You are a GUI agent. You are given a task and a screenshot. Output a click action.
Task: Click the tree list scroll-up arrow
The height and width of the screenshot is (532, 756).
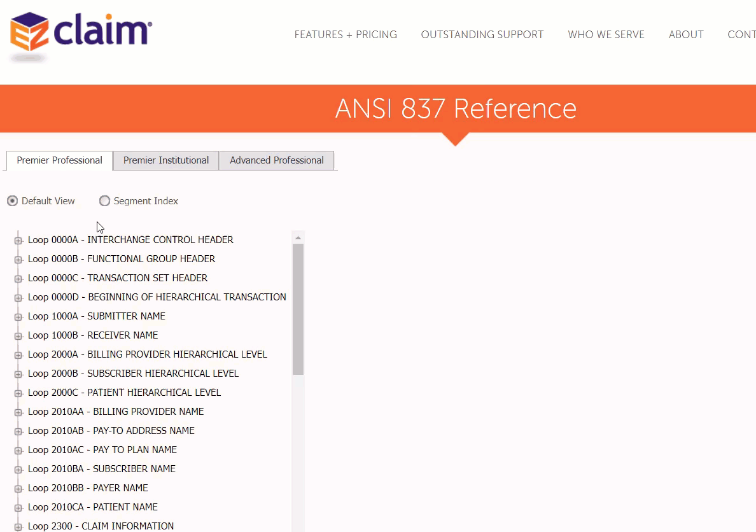pos(298,237)
